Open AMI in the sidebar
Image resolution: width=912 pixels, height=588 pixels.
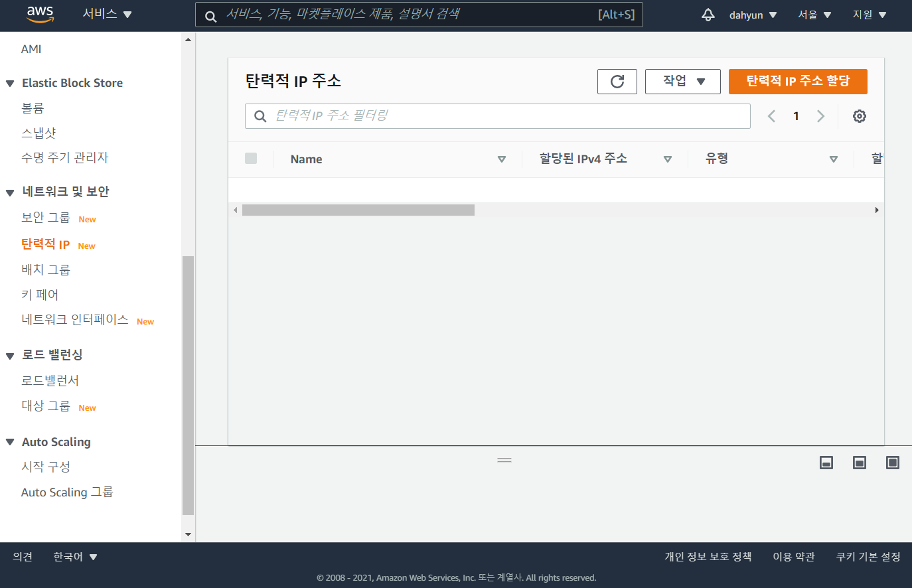click(x=31, y=49)
